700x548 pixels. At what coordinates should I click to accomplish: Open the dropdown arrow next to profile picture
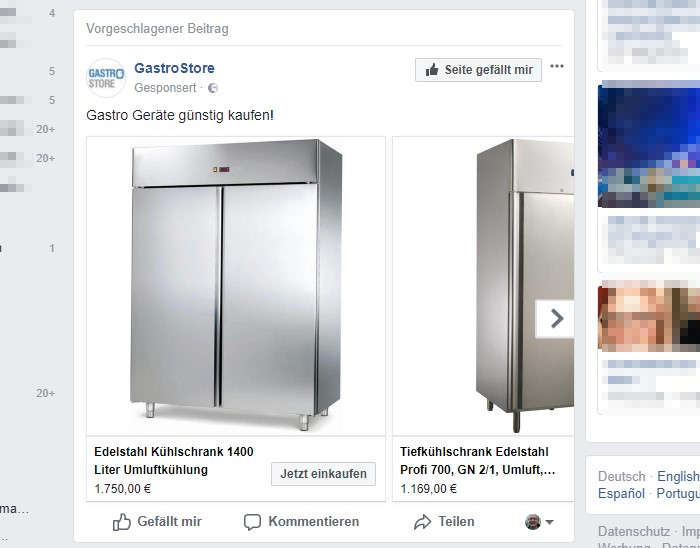tap(550, 522)
